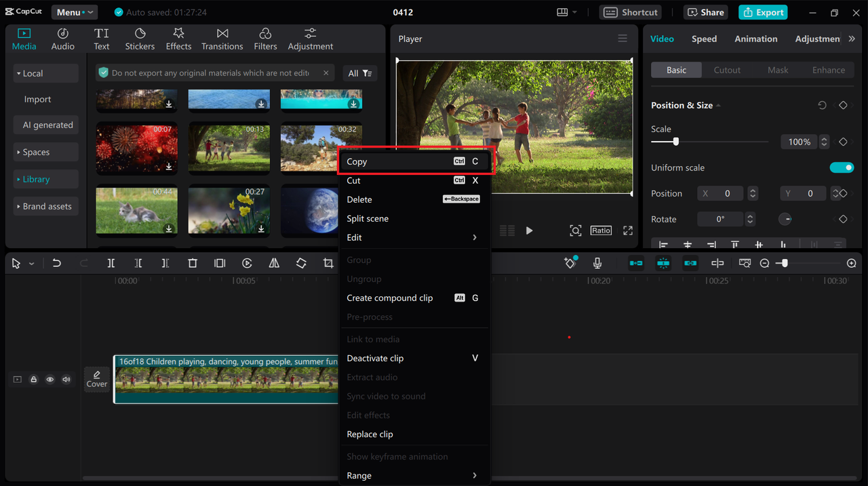This screenshot has width=868, height=486.
Task: Expand the inspector tabs overflow arrow
Action: tap(852, 39)
